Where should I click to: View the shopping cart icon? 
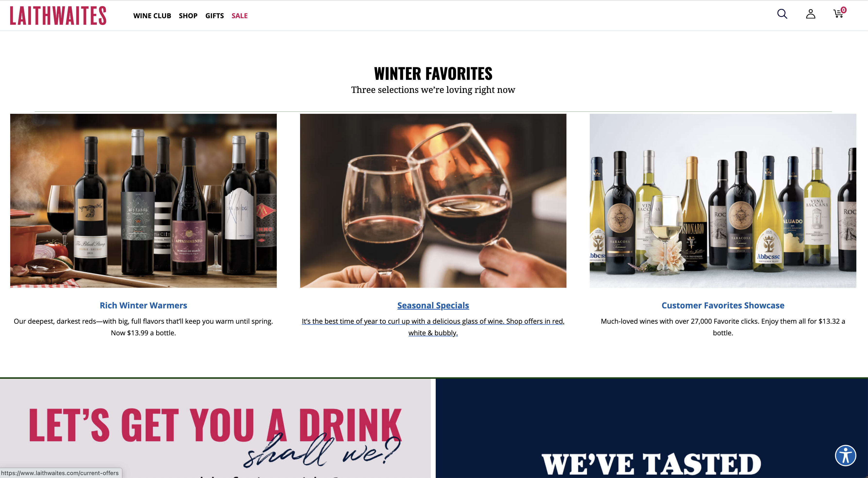click(838, 14)
